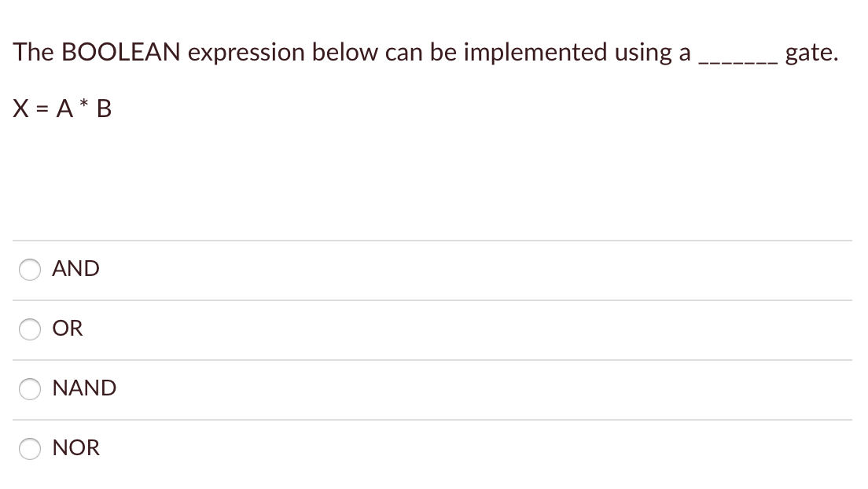Click the NOR answer label
This screenshot has height=489, width=868.
pos(76,447)
